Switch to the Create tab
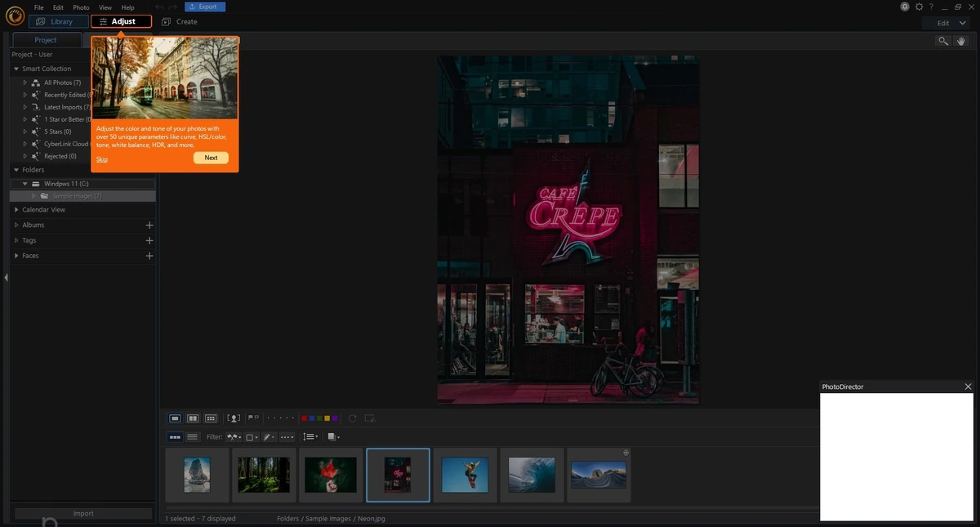The width and height of the screenshot is (980, 527). pyautogui.click(x=180, y=21)
